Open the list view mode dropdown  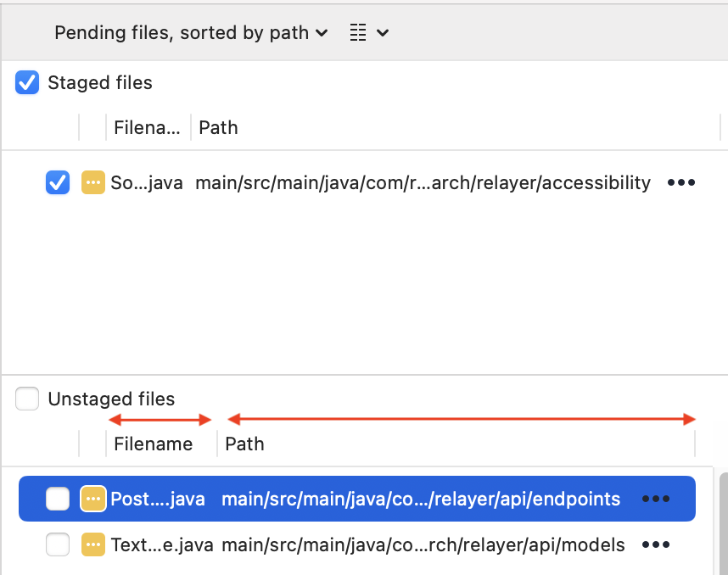click(x=383, y=33)
